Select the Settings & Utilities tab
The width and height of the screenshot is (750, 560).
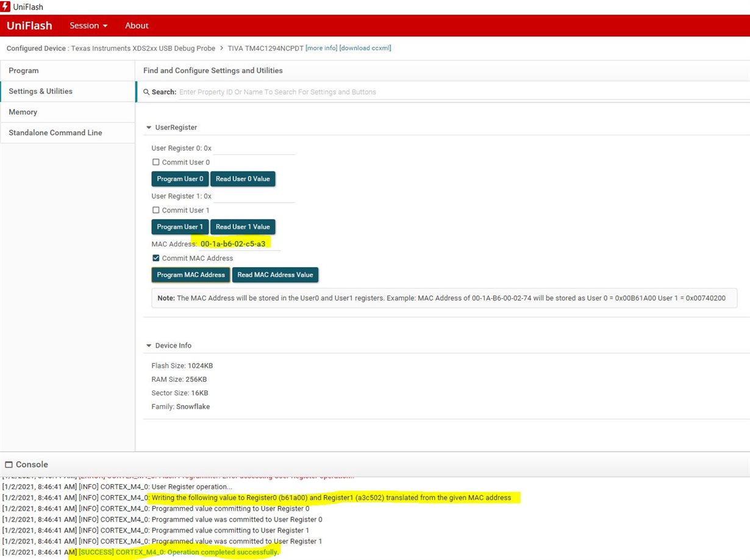click(x=68, y=92)
